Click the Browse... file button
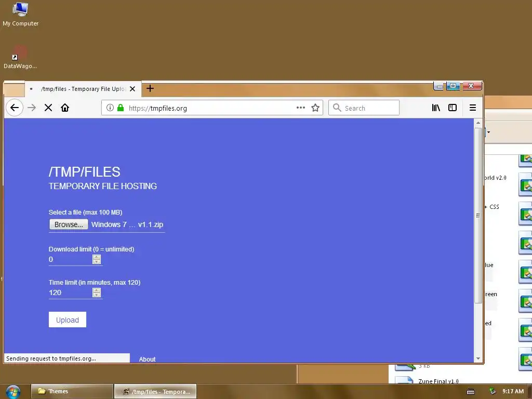The image size is (532, 399). (x=69, y=224)
